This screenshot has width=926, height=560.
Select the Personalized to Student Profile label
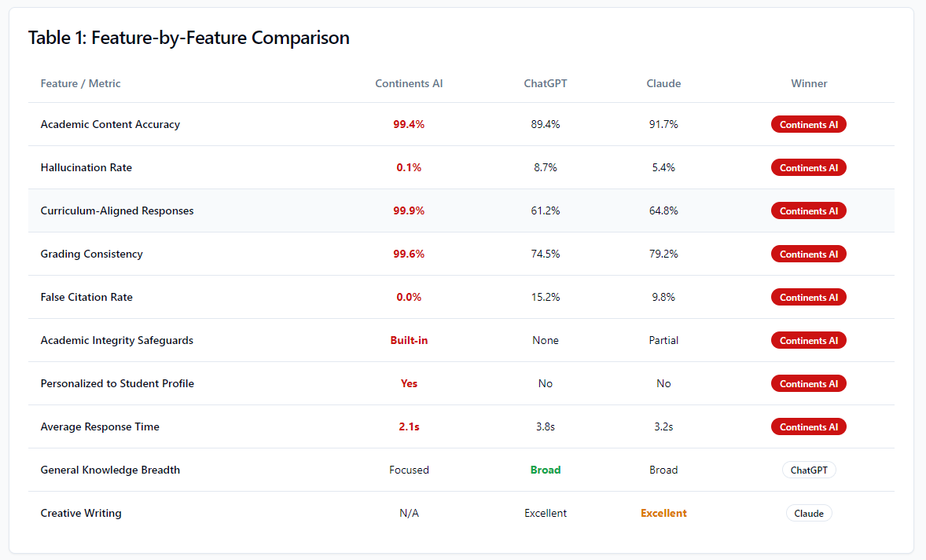(x=117, y=384)
